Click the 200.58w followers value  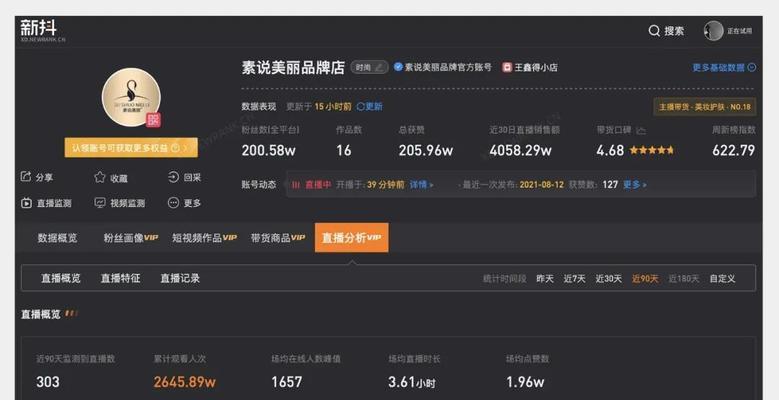268,150
